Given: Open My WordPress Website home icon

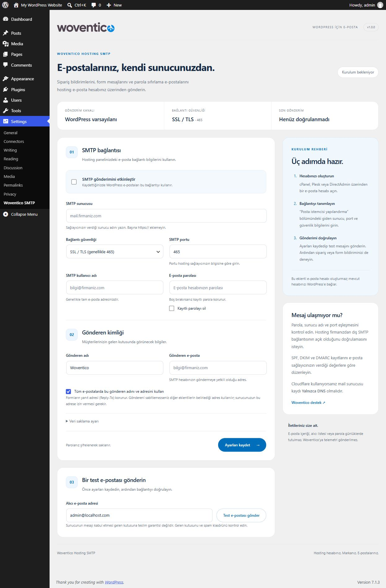Looking at the screenshot, I should [16, 5].
